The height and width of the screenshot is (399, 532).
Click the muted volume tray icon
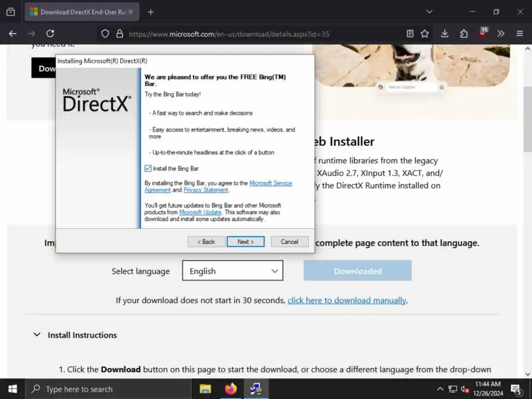(465, 389)
